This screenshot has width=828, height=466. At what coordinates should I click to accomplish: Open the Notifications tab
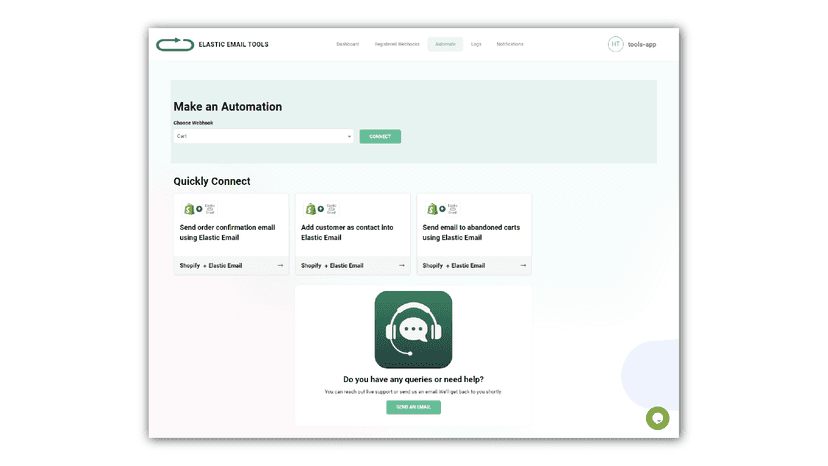[x=510, y=44]
